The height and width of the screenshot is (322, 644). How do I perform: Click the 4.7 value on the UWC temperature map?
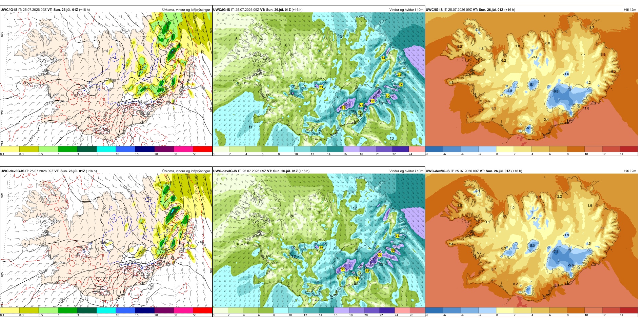coord(591,27)
